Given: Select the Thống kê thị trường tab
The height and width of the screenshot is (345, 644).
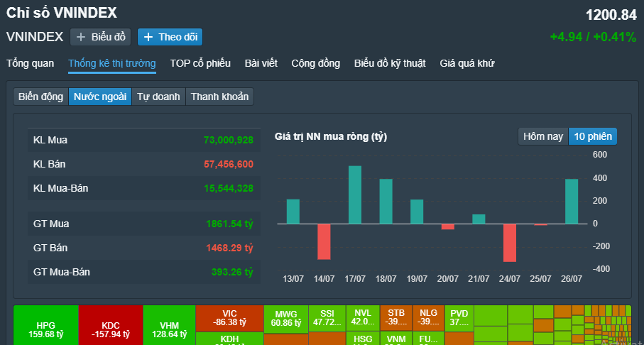Looking at the screenshot, I should tap(112, 64).
